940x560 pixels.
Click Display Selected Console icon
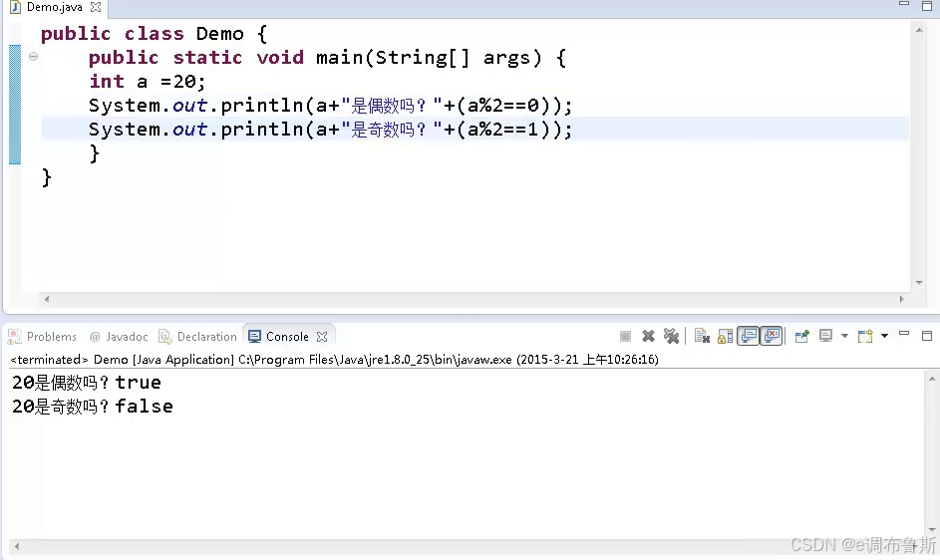coord(826,336)
